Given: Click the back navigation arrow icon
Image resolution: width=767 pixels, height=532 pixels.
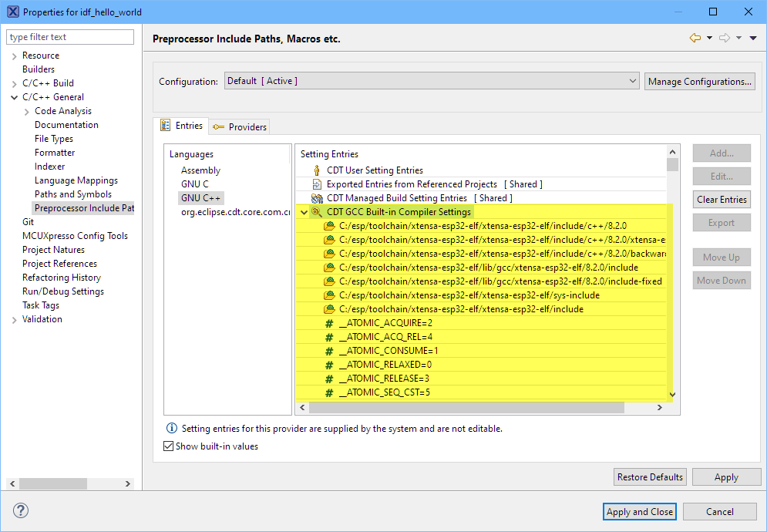Looking at the screenshot, I should click(695, 38).
